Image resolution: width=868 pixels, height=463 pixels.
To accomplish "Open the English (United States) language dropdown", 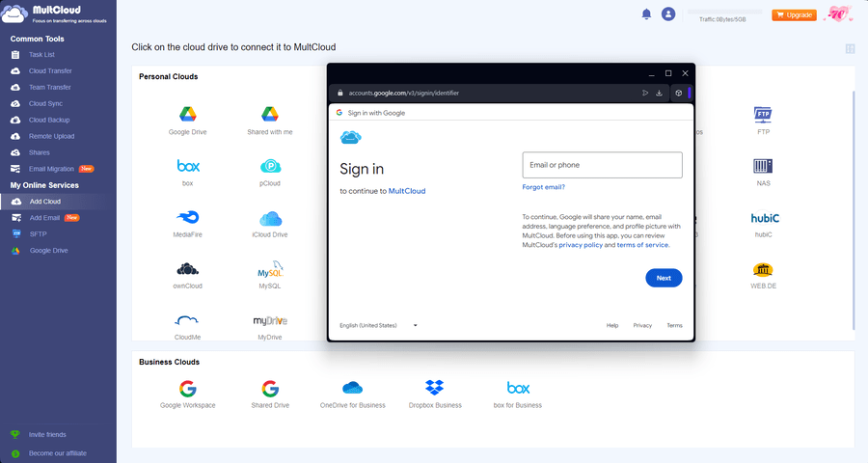I will point(378,326).
